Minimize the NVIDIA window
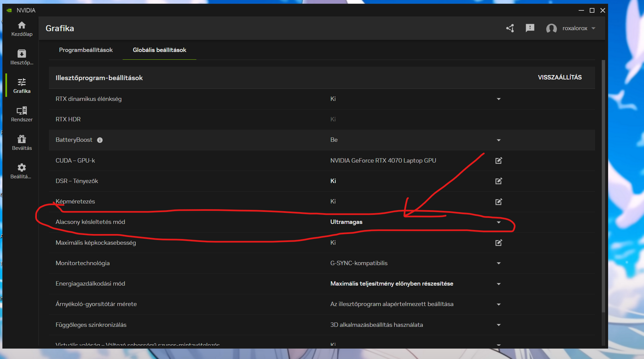 click(x=581, y=10)
